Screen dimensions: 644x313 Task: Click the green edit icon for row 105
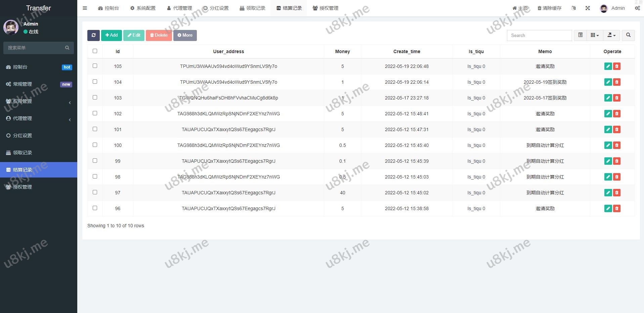(608, 66)
